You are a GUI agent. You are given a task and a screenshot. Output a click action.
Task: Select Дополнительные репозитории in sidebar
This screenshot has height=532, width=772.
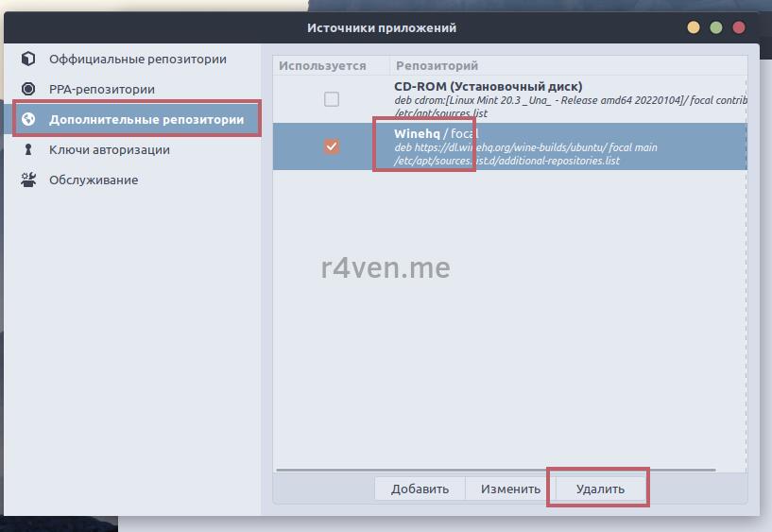[x=146, y=119]
